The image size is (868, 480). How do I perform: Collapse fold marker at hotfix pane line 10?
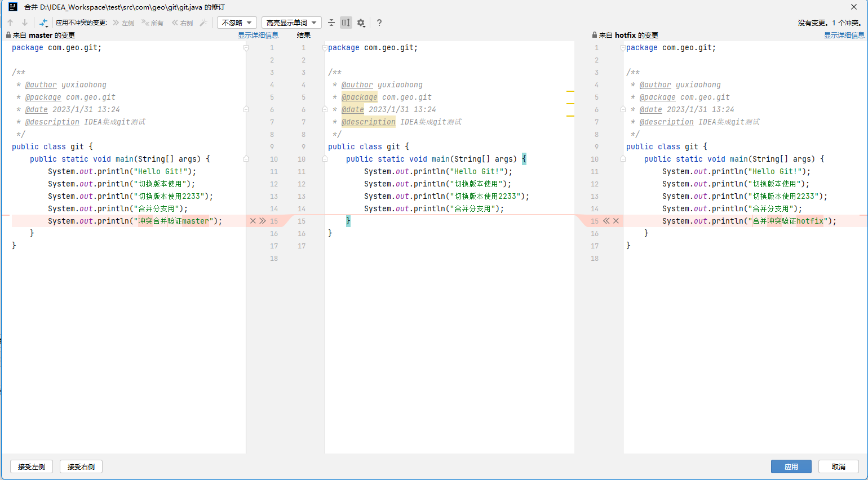623,159
